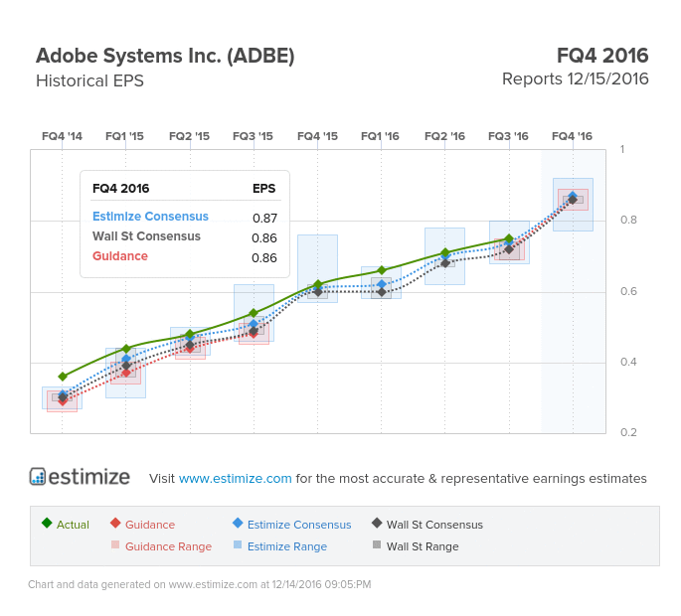The width and height of the screenshot is (681, 616).
Task: Click the dark Wall St point for FQ2 '16
Action: pyautogui.click(x=445, y=263)
